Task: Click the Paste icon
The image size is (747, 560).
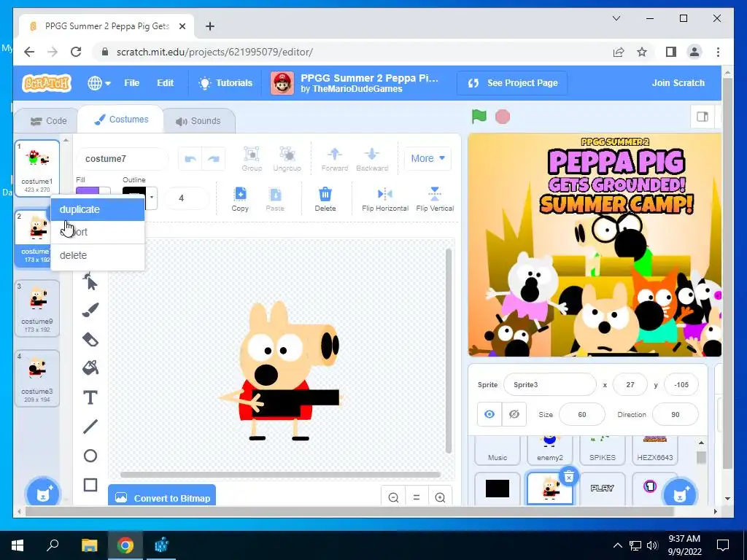Action: click(x=275, y=199)
